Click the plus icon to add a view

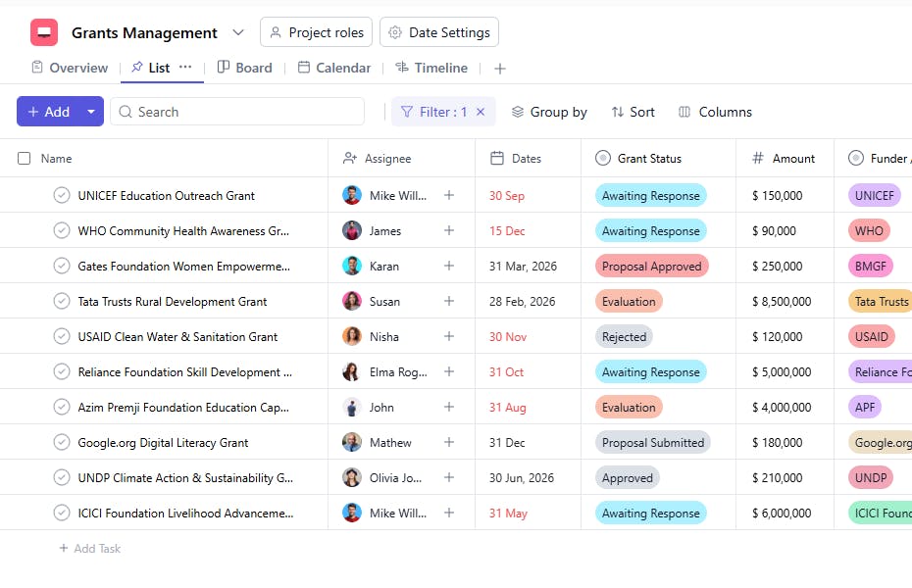pyautogui.click(x=500, y=69)
